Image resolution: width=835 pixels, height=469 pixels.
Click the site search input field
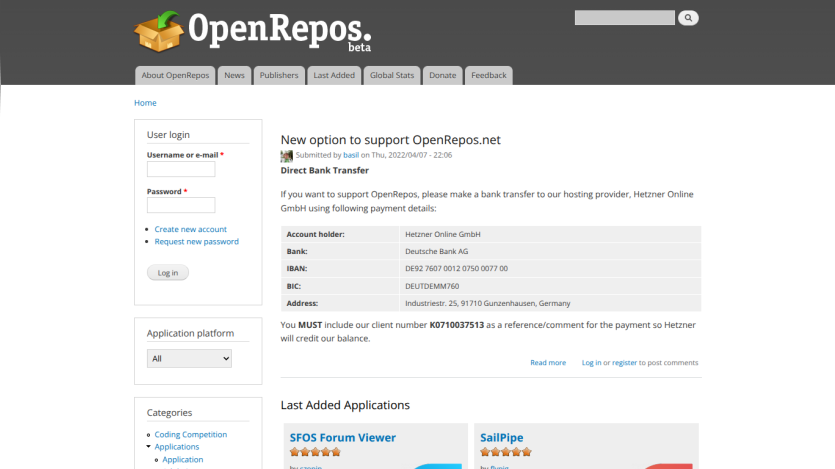[x=625, y=18]
